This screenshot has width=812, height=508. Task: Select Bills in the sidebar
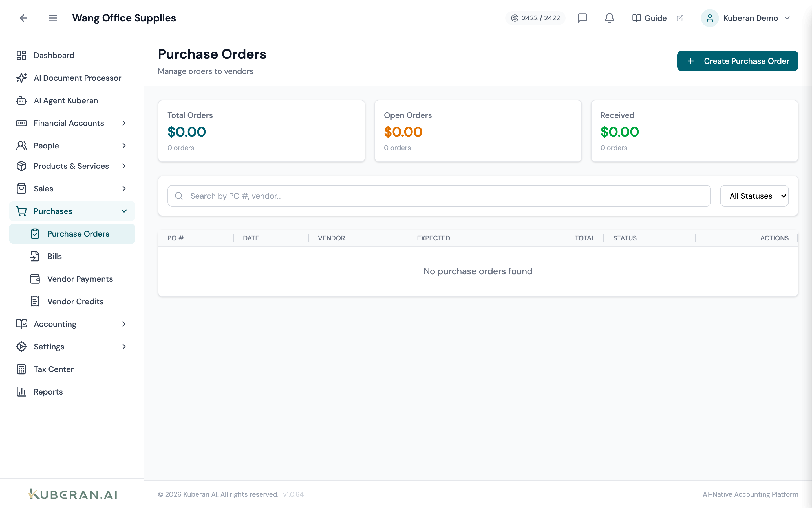(x=72, y=256)
